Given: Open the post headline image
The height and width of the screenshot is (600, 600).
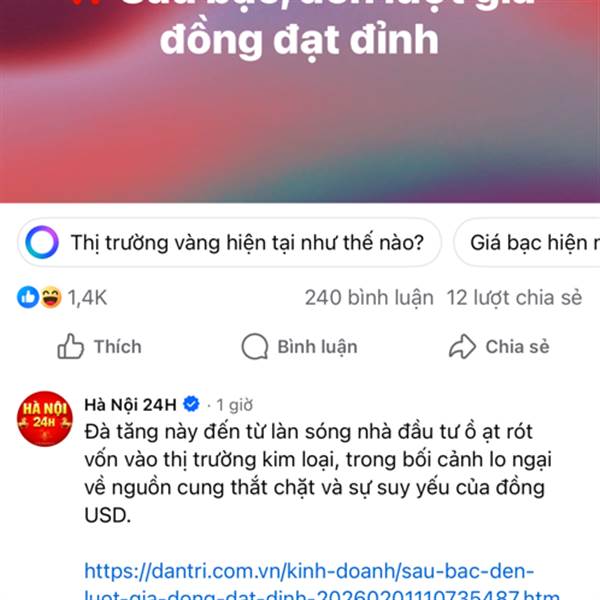Looking at the screenshot, I should click(300, 101).
